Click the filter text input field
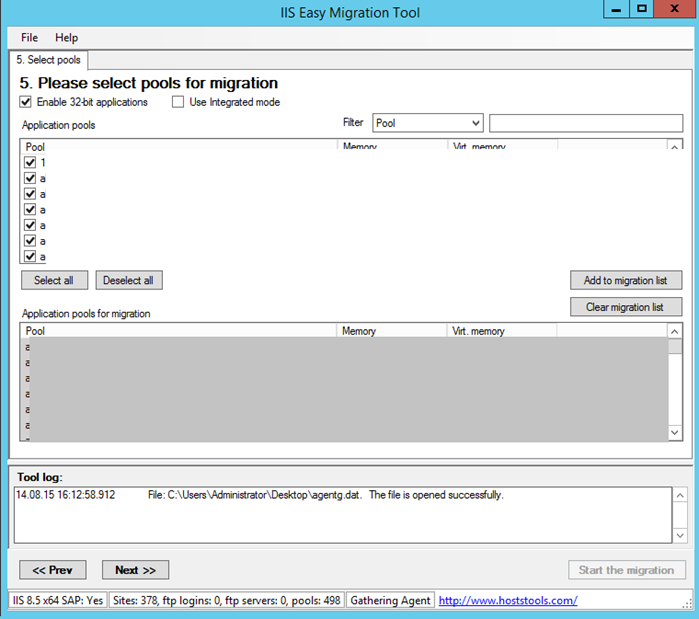The width and height of the screenshot is (699, 619). 586,123
